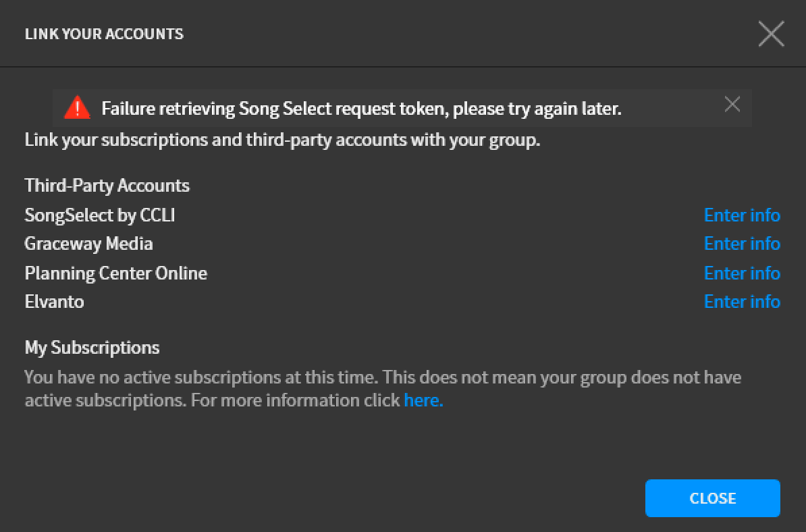Click the 'You have no active subscriptions' paragraph
The width and height of the screenshot is (806, 532).
[383, 389]
